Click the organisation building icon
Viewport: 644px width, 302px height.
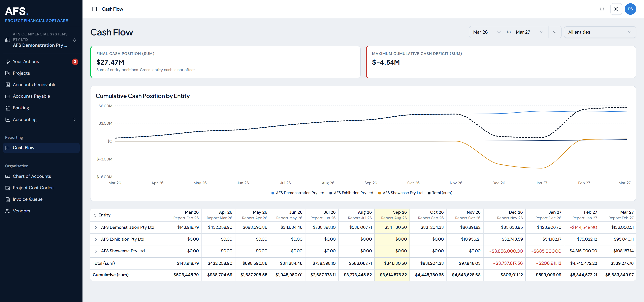(x=8, y=40)
